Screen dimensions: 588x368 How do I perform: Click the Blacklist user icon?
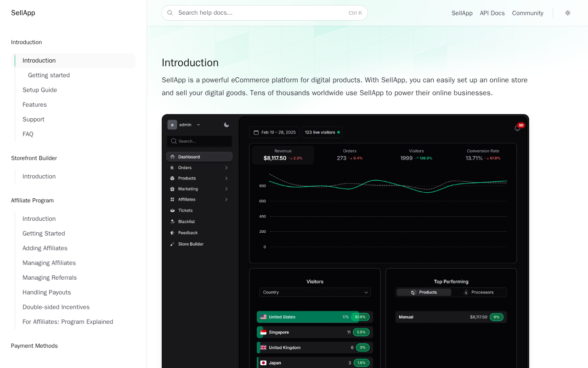pyautogui.click(x=172, y=222)
